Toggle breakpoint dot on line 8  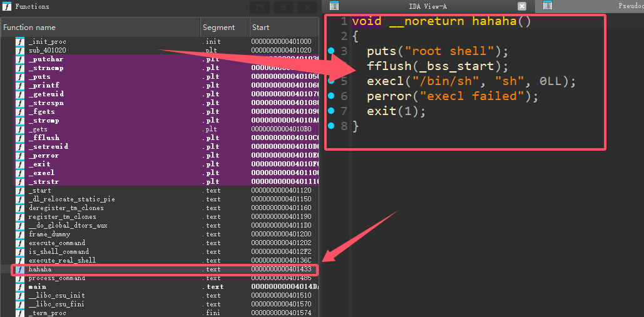(330, 126)
